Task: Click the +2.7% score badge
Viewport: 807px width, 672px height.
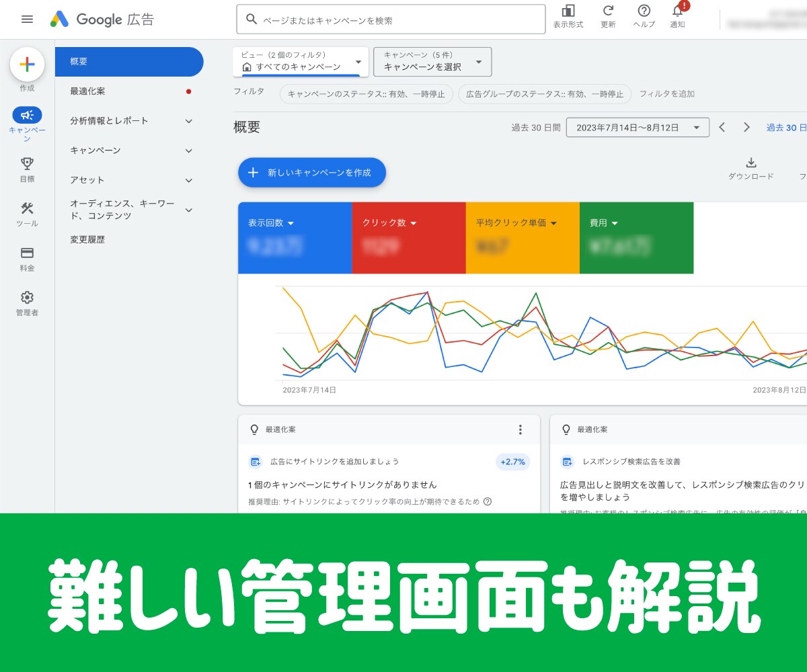Action: [x=513, y=462]
